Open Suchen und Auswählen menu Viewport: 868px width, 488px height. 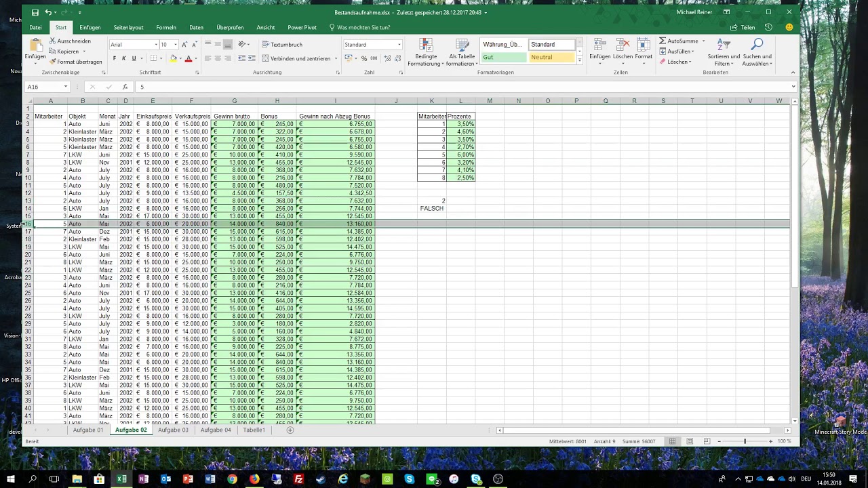(x=757, y=52)
